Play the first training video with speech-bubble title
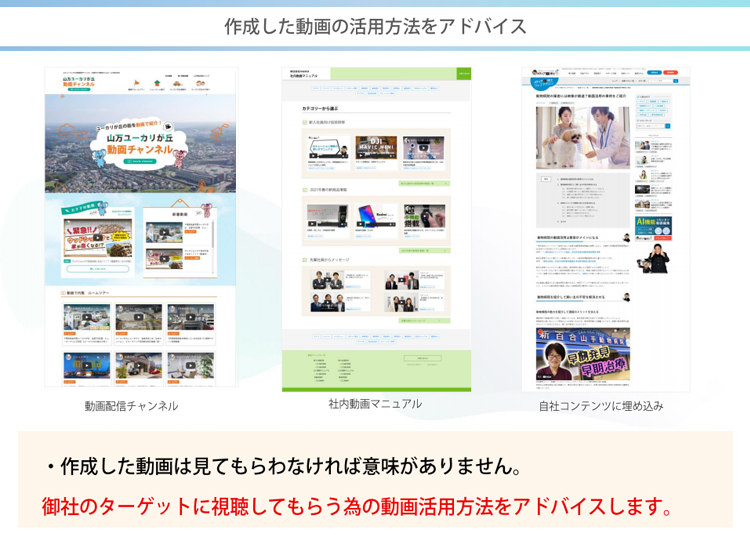 329,147
